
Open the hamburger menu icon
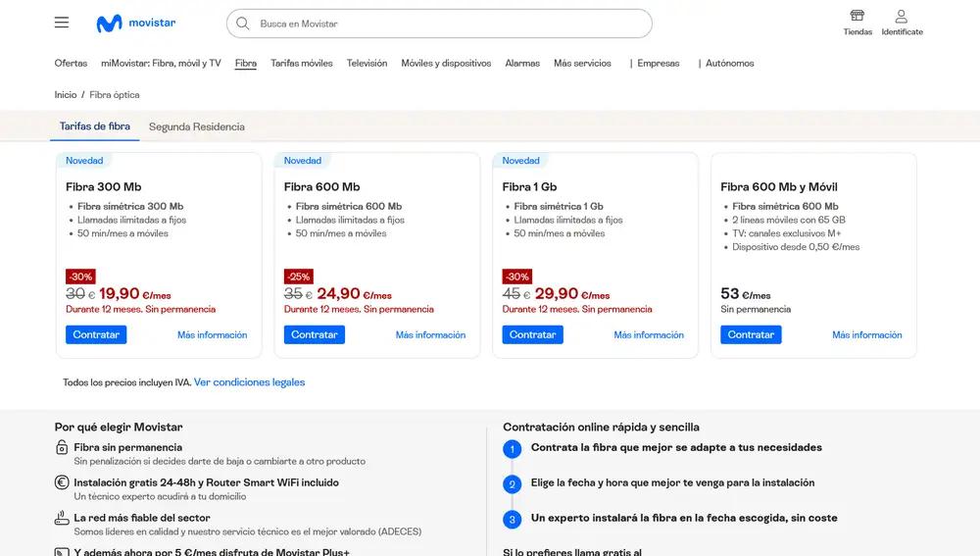click(x=61, y=23)
